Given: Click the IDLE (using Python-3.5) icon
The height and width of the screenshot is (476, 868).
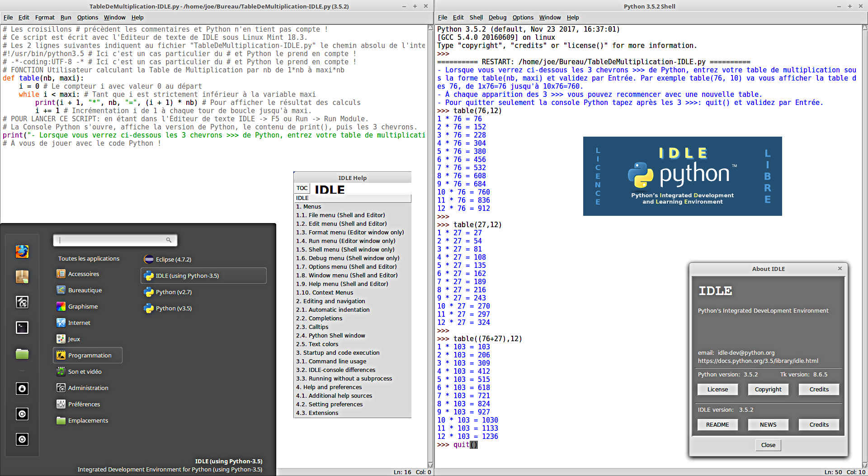Looking at the screenshot, I should (149, 276).
